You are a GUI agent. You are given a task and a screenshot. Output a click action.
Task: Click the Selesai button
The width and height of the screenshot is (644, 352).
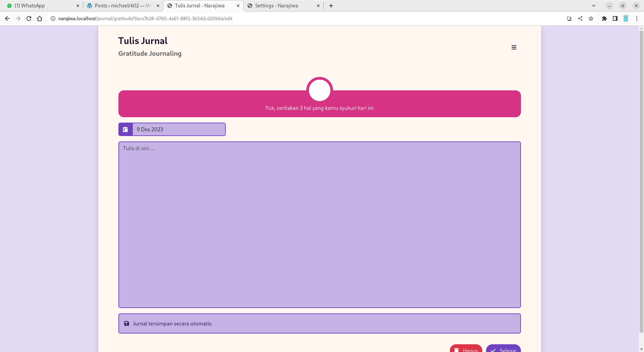[503, 349]
